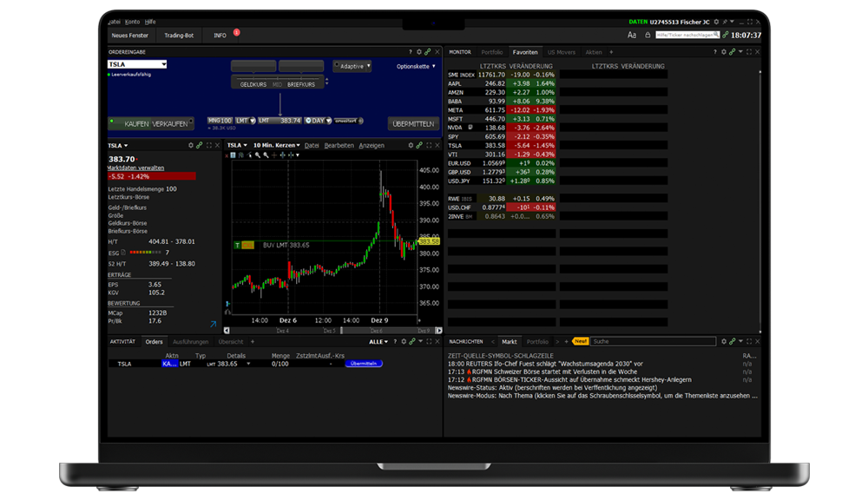Click green link icon in Ordereingabe header
This screenshot has width=868, height=500.
(426, 52)
